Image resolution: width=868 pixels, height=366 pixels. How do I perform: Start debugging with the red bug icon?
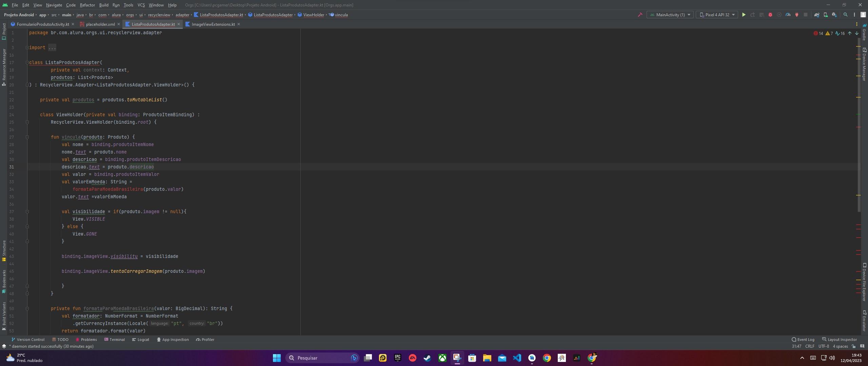point(770,15)
